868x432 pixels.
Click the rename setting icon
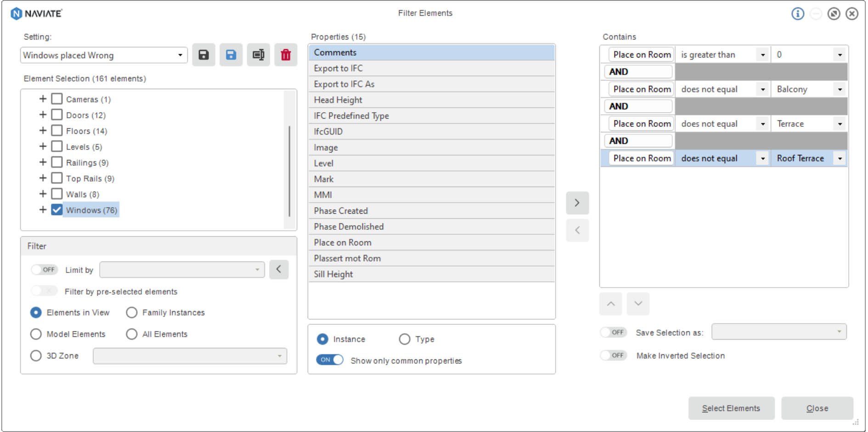258,54
